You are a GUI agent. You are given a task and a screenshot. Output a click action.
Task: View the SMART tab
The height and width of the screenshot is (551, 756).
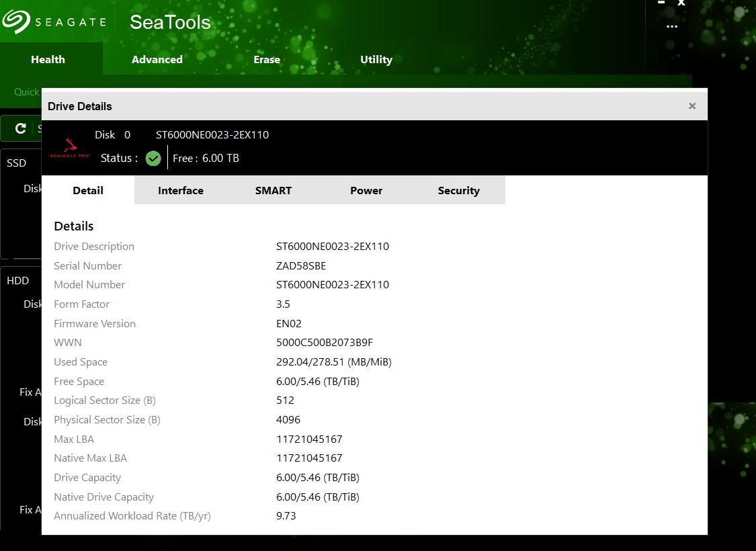274,191
